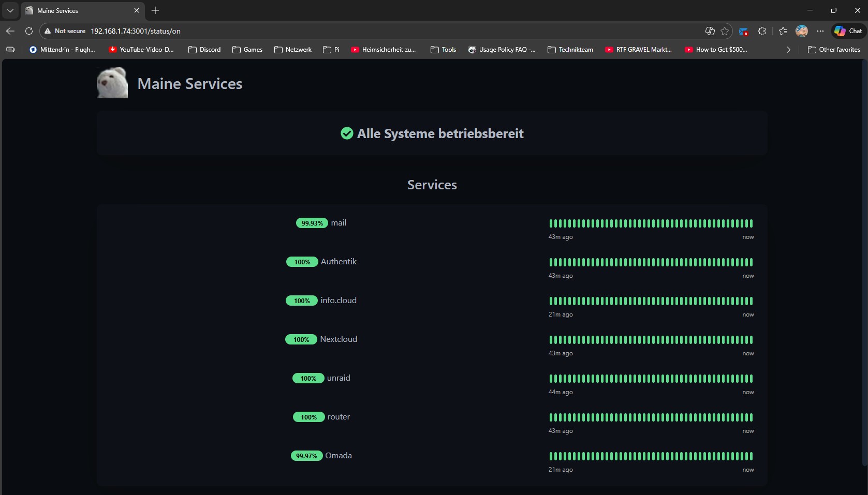868x495 pixels.
Task: Add this page to favorites with star icon
Action: coord(725,31)
